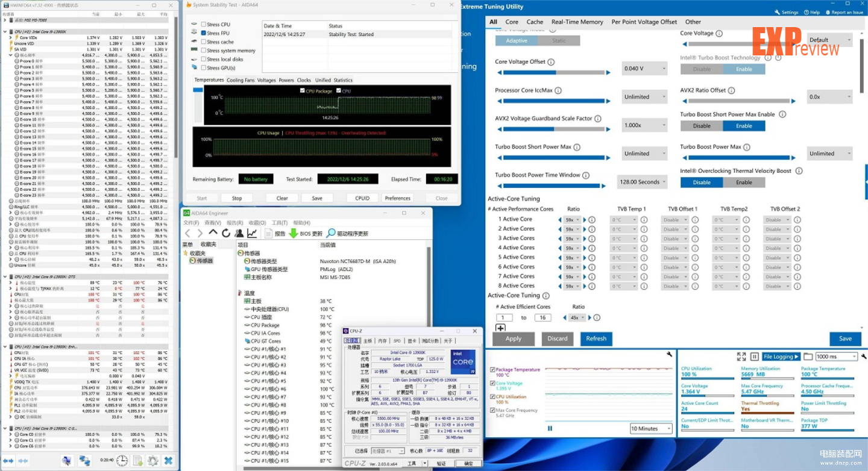Open the Real-Time Memory tab
This screenshot has width=868, height=471.
577,22
